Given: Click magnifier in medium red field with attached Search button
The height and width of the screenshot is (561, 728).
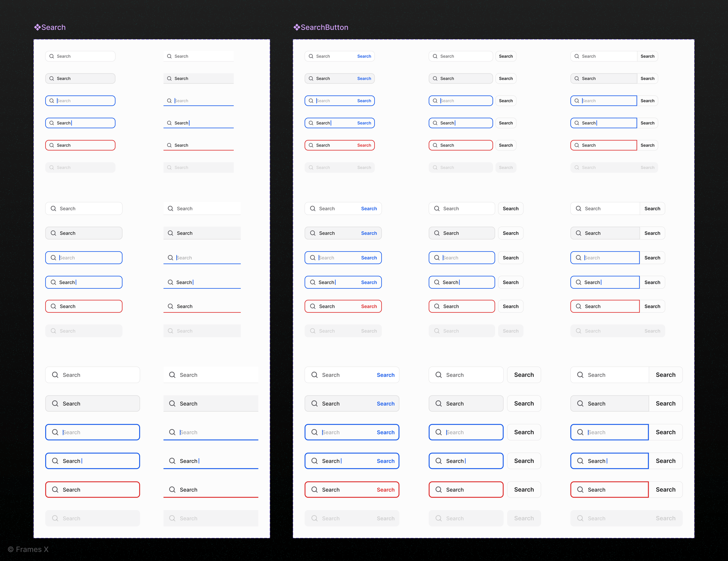Looking at the screenshot, I should [x=578, y=306].
